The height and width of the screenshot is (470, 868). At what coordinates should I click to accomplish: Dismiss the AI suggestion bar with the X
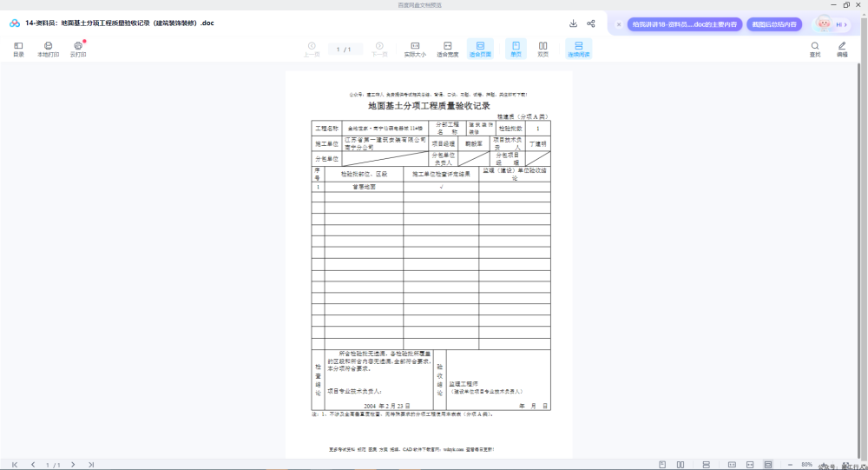click(619, 24)
